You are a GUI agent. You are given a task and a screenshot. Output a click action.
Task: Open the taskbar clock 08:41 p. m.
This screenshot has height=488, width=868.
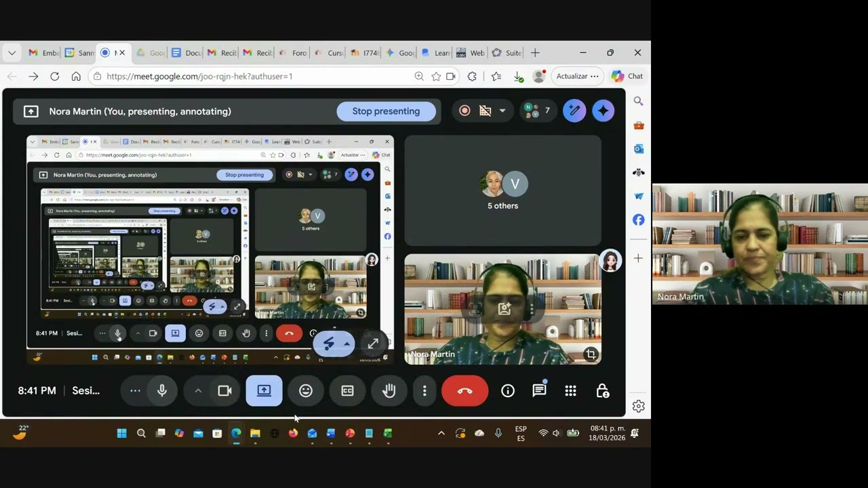607,433
